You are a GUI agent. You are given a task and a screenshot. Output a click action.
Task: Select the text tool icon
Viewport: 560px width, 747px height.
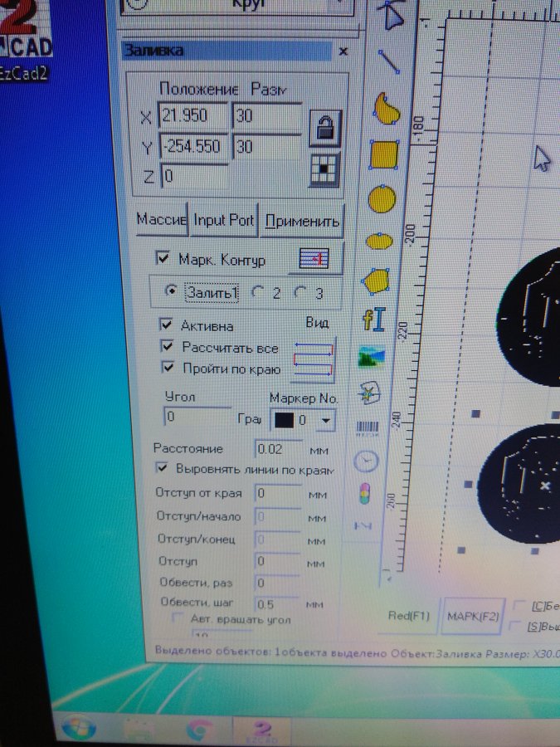[374, 320]
